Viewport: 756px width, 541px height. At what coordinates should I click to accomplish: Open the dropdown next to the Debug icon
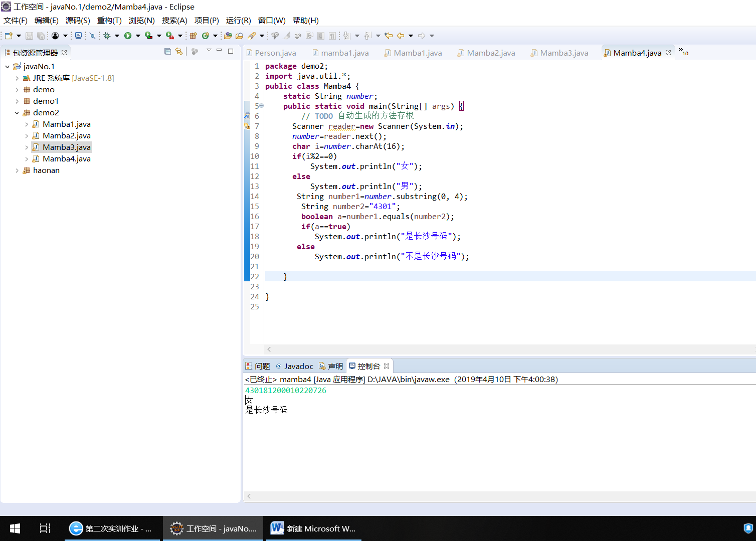(117, 36)
